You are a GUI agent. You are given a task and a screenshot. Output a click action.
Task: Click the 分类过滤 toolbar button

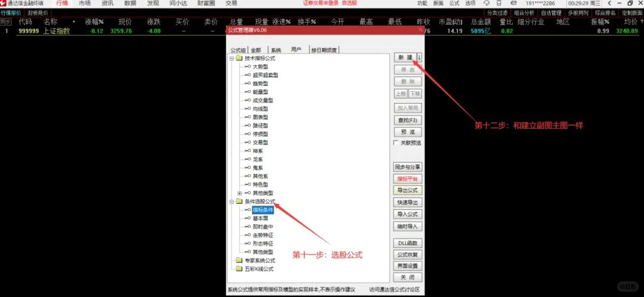497,13
